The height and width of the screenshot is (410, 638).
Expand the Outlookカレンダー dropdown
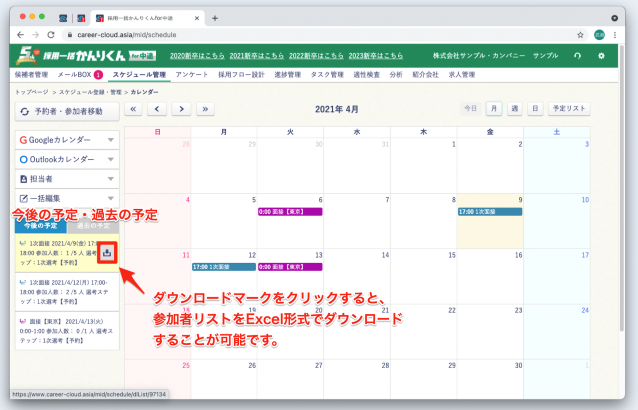[110, 159]
